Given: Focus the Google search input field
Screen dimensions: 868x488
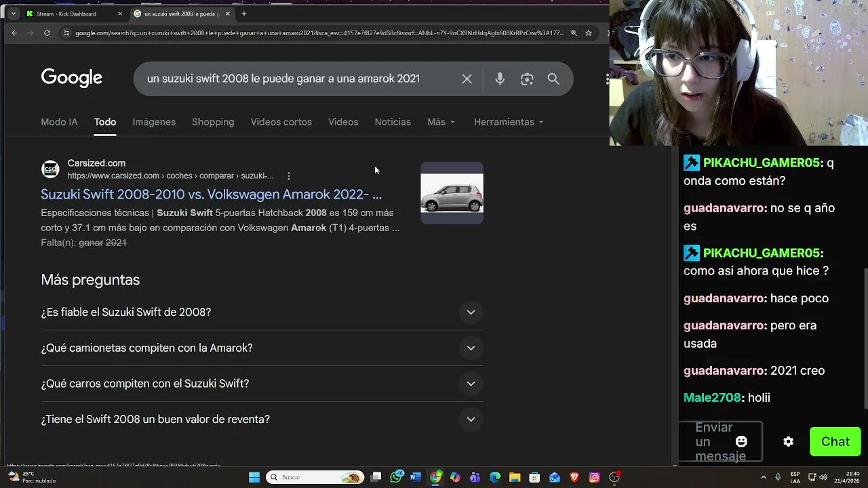Looking at the screenshot, I should (x=283, y=79).
